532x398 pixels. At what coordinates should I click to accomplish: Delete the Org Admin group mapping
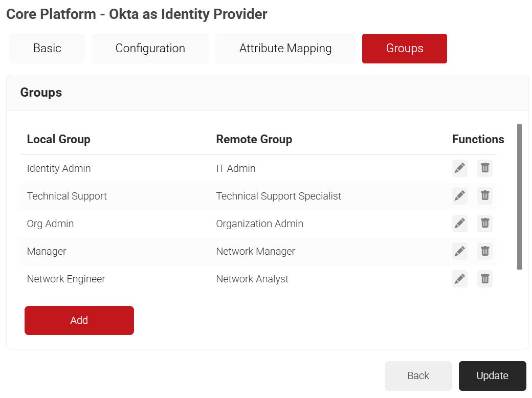point(485,224)
